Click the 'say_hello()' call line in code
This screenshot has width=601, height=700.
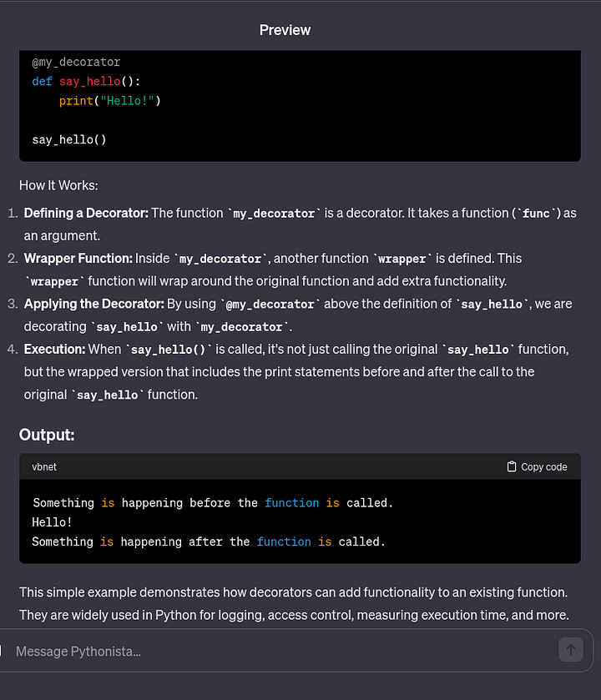pos(69,139)
